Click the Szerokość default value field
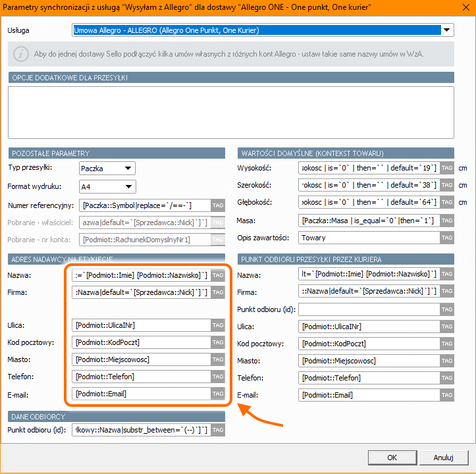Screen dimensions: 476x474 [x=369, y=185]
